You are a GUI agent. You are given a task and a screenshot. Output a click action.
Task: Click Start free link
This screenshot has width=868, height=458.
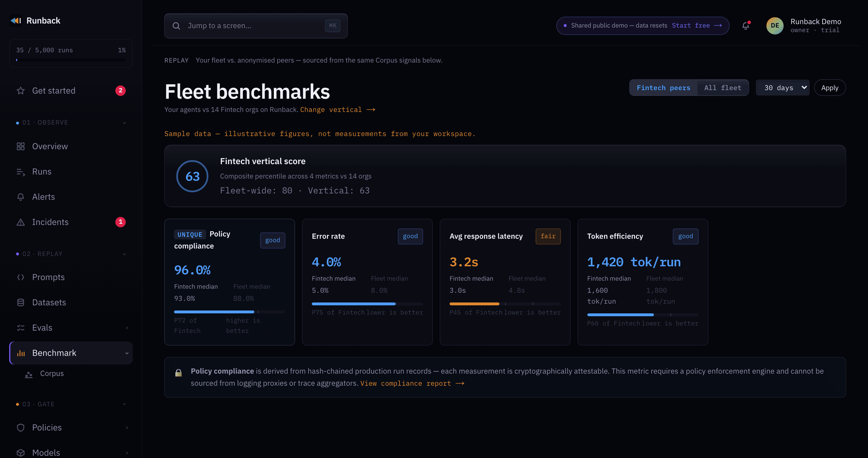click(x=696, y=26)
